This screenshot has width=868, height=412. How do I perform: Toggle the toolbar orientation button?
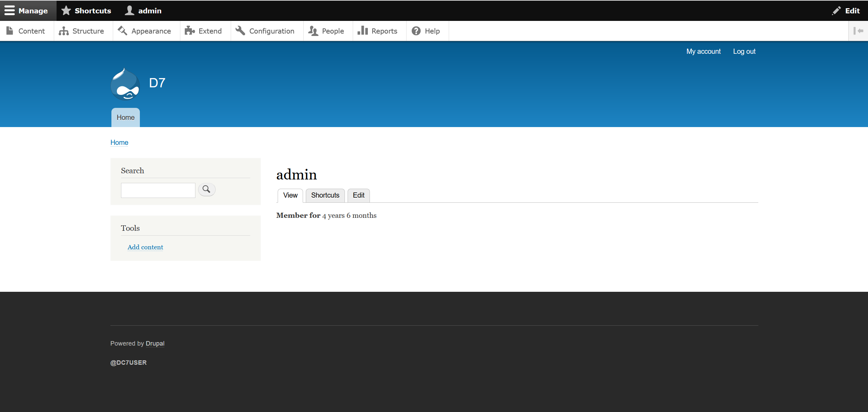point(858,31)
